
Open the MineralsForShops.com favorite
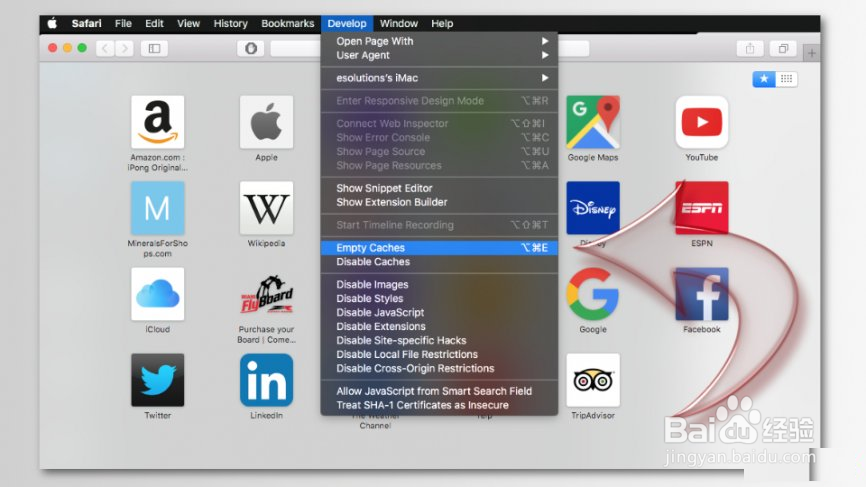pyautogui.click(x=157, y=208)
